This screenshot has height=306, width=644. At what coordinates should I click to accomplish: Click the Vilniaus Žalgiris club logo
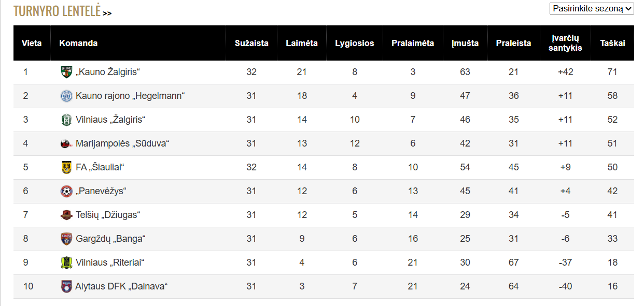(66, 120)
